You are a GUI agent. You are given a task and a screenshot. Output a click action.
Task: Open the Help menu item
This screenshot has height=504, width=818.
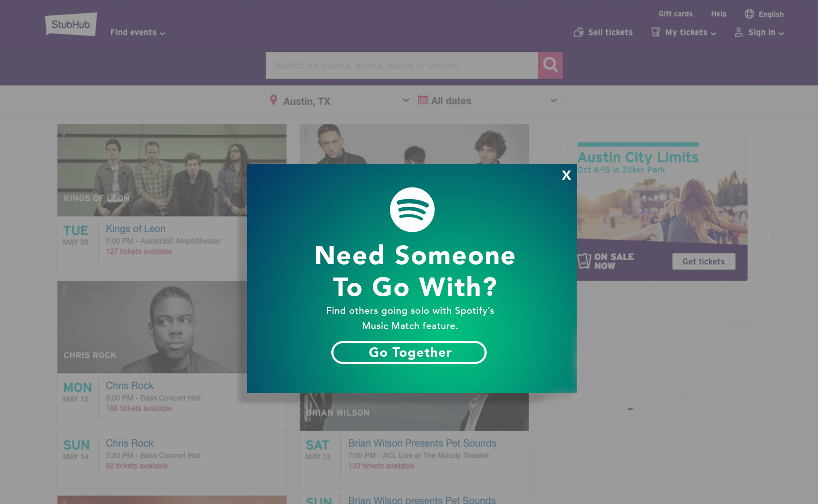click(719, 14)
